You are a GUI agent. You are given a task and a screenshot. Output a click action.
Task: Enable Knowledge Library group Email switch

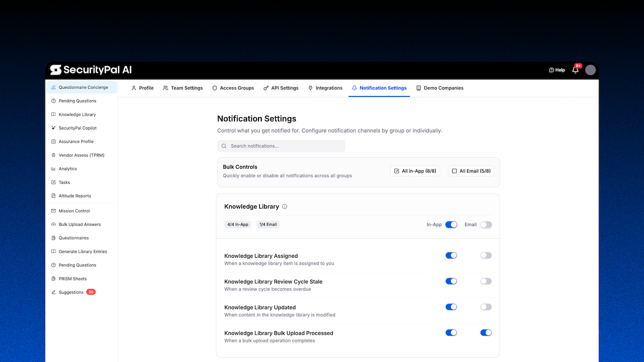(x=486, y=225)
